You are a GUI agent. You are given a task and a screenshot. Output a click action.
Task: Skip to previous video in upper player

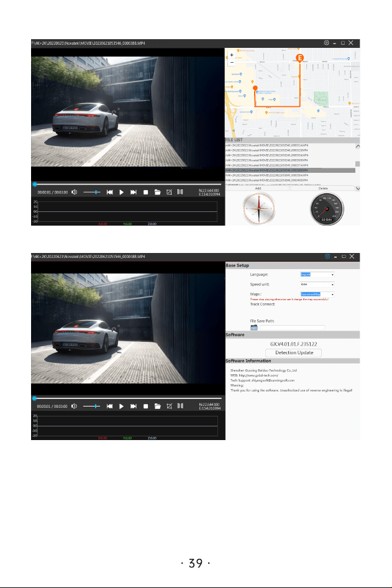click(x=110, y=192)
